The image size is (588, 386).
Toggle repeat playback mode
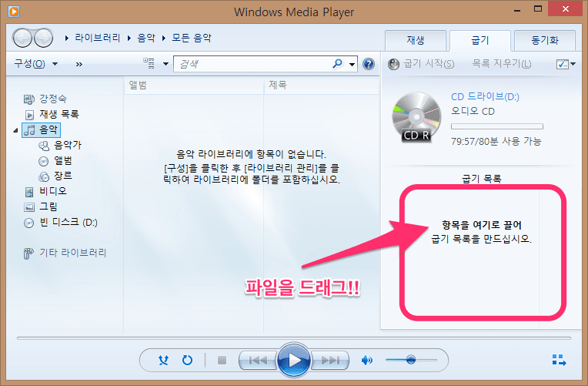tap(187, 361)
